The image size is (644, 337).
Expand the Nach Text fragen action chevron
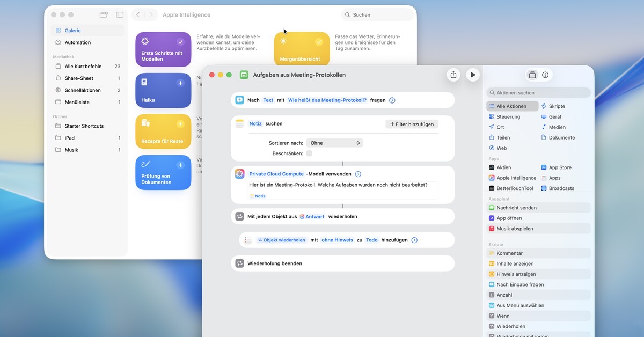point(392,100)
